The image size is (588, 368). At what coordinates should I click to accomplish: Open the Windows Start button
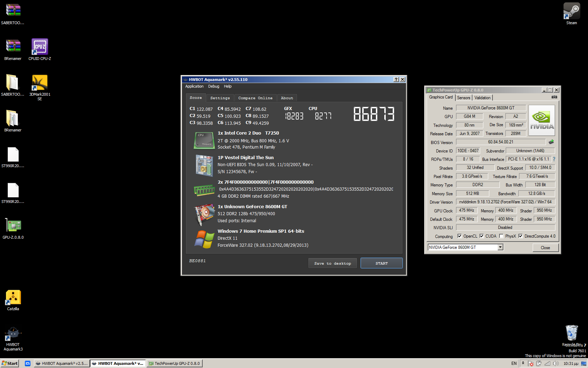coord(10,363)
